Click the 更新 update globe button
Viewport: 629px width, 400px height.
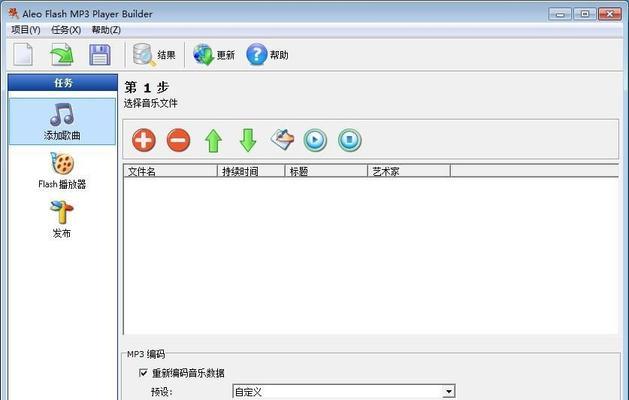click(213, 55)
